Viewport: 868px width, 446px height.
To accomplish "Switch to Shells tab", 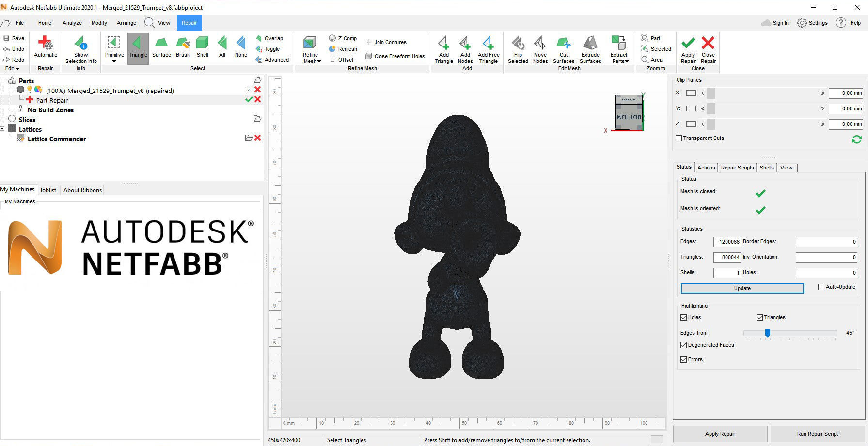I will (x=767, y=168).
